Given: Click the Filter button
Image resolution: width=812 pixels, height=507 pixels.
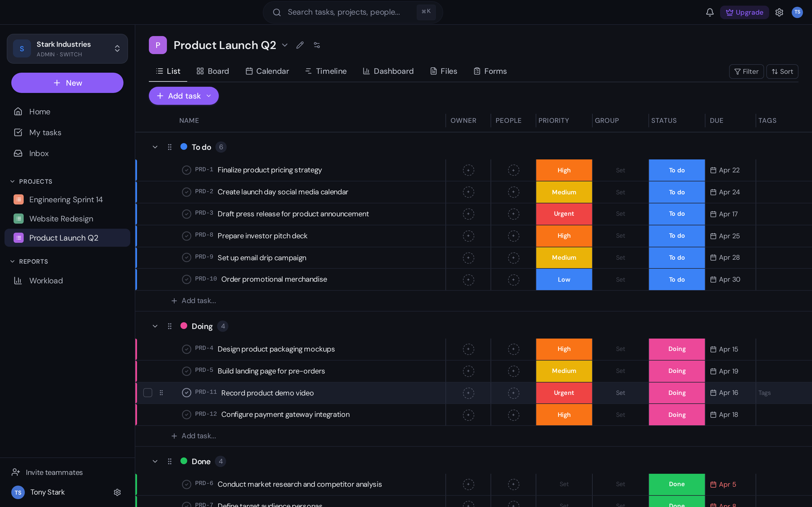Looking at the screenshot, I should pos(746,72).
